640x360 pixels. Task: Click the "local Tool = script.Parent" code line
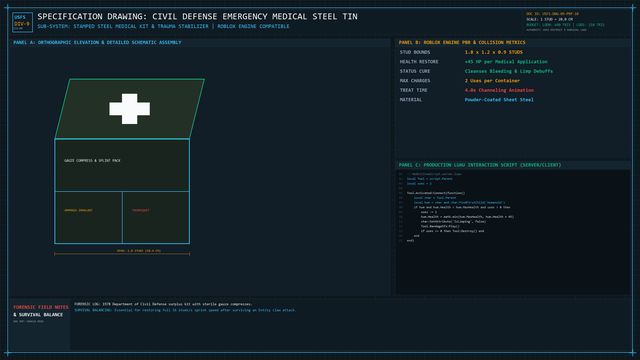pyautogui.click(x=429, y=179)
